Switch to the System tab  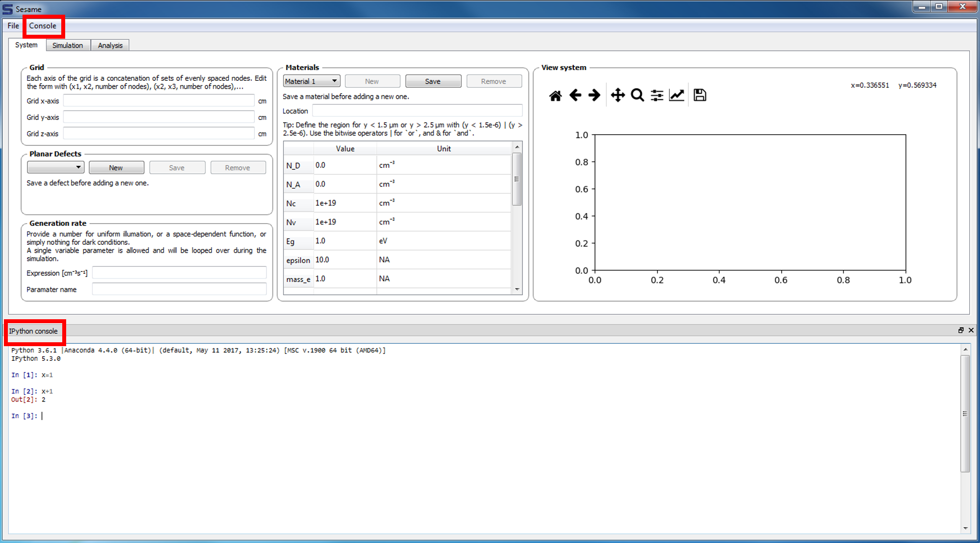point(26,45)
